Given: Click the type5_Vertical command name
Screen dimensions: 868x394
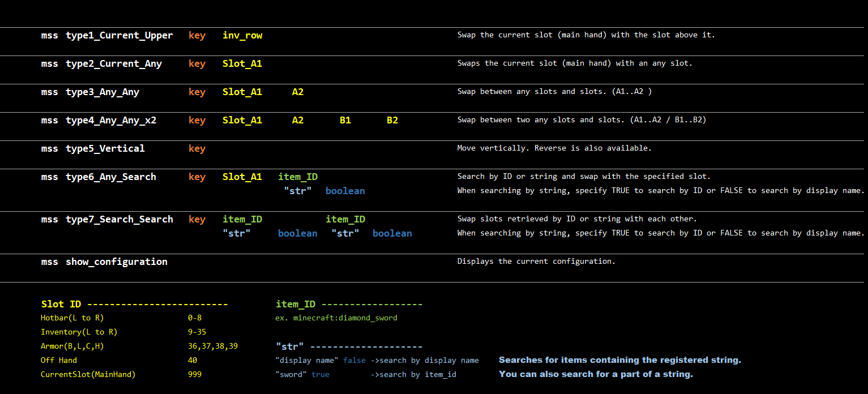Looking at the screenshot, I should 105,148.
